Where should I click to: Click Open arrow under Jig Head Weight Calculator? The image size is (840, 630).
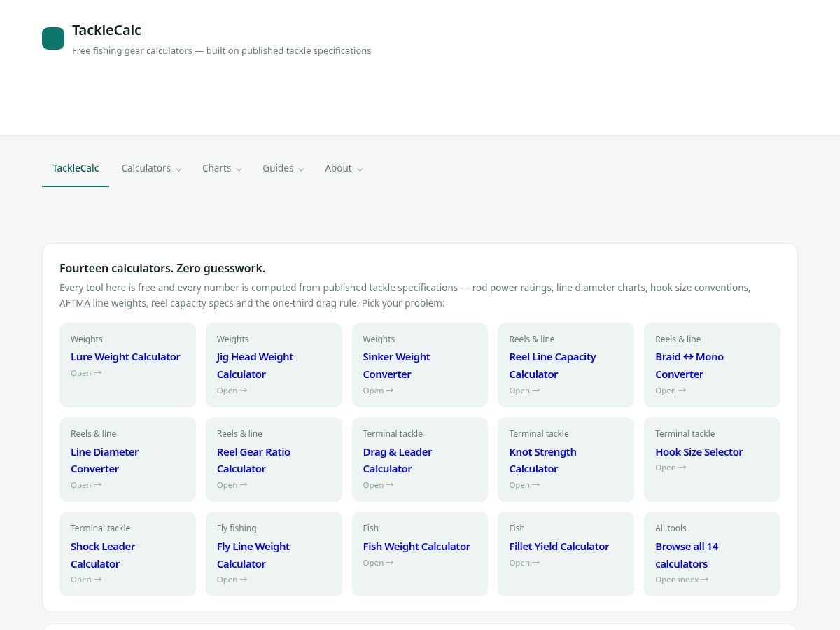[x=232, y=391]
